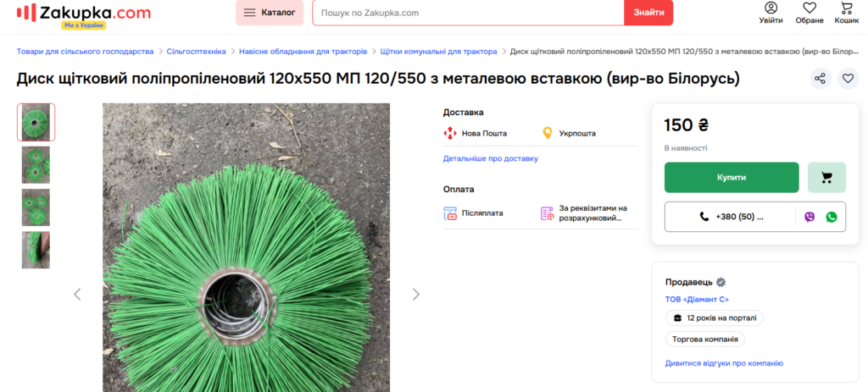Go to Навісне обладнання для тракторів breadcrumb
The image size is (868, 392).
(303, 52)
